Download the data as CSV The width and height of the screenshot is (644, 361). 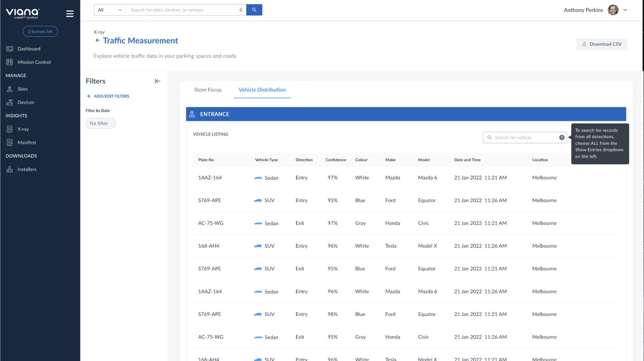click(601, 44)
